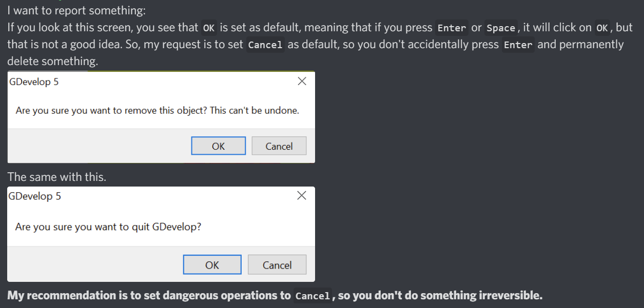Close the quit GDevelop dialog window
Viewport: 644px width, 308px height.
302,195
